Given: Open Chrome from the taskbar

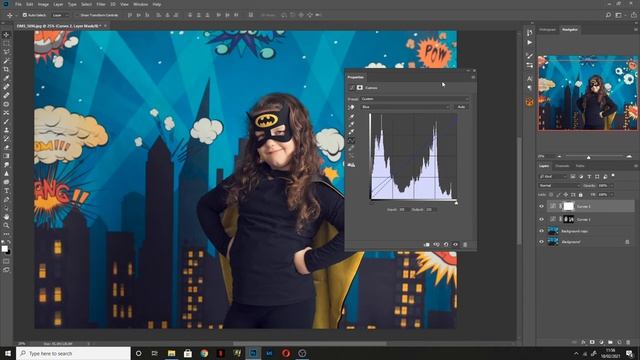Looking at the screenshot, I should click(204, 353).
